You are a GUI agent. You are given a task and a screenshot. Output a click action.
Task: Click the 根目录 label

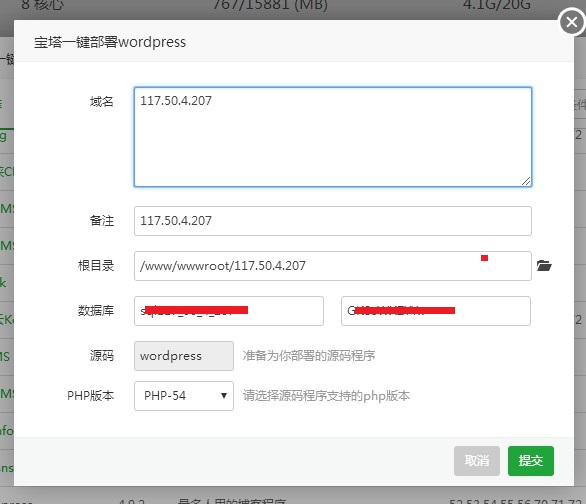[96, 266]
